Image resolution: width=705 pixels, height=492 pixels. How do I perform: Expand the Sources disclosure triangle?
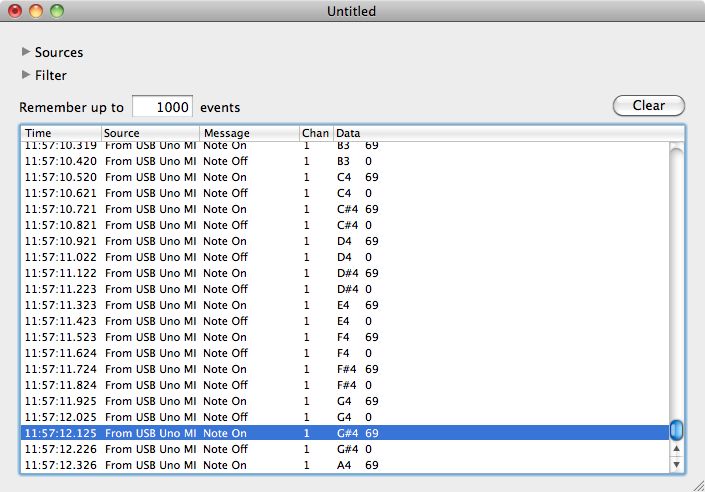26,52
